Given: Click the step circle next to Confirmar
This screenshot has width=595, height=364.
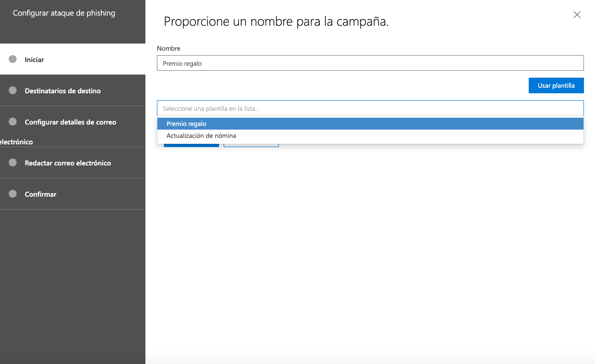Looking at the screenshot, I should (13, 194).
